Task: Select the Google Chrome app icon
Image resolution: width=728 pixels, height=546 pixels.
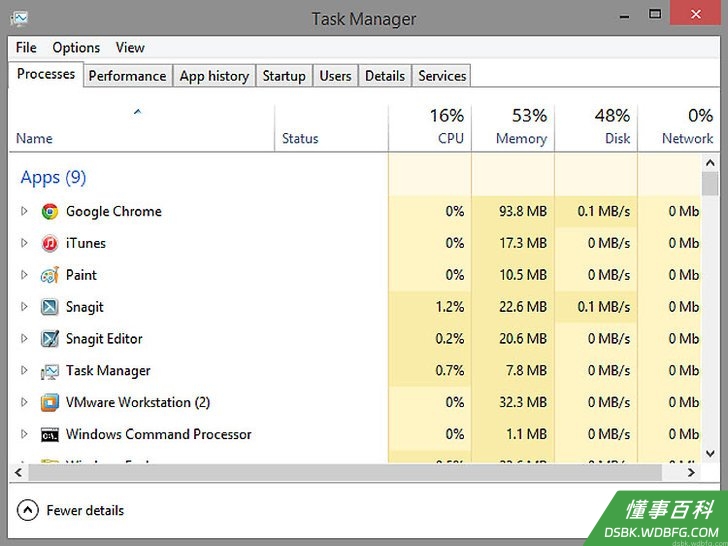Action: point(50,212)
